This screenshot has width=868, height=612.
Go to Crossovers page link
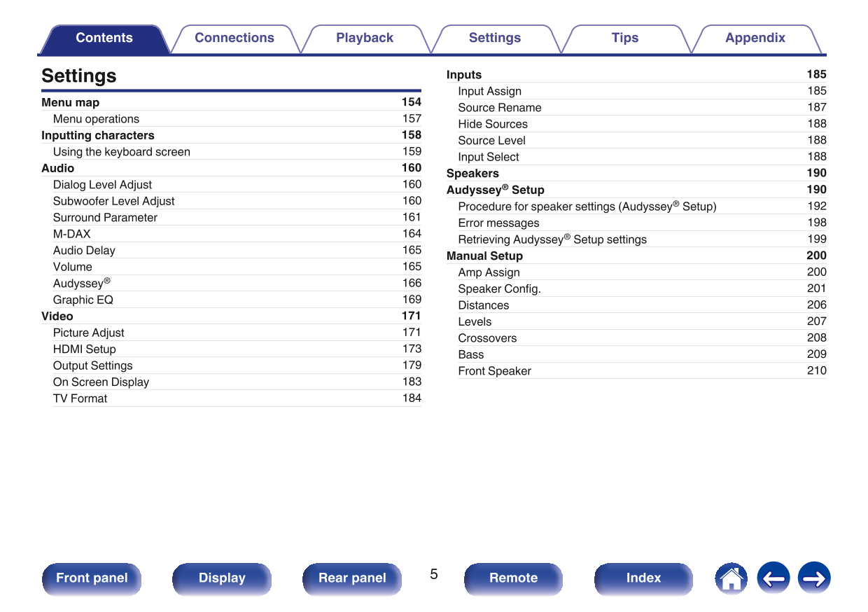(487, 338)
